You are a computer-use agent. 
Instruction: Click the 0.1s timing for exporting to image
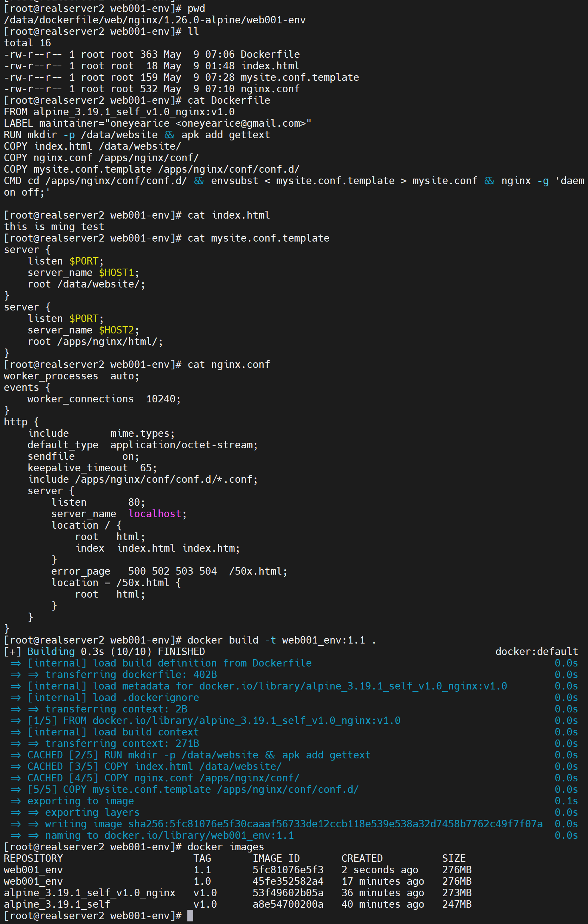click(x=566, y=801)
